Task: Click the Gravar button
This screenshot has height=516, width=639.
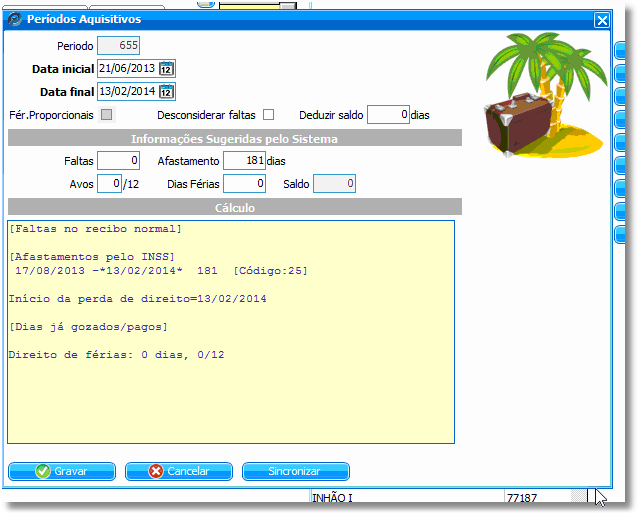Action: tap(62, 471)
